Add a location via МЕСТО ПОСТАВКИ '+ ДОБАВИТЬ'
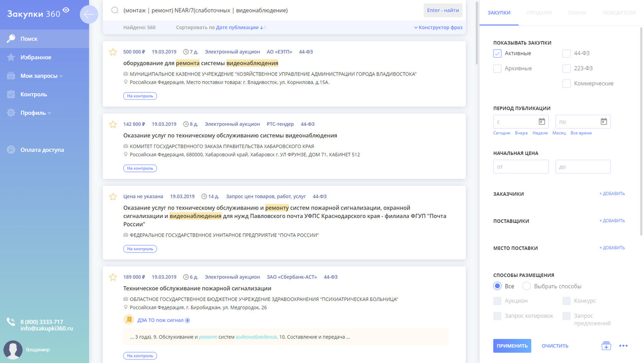The height and width of the screenshot is (363, 644). 612,248
